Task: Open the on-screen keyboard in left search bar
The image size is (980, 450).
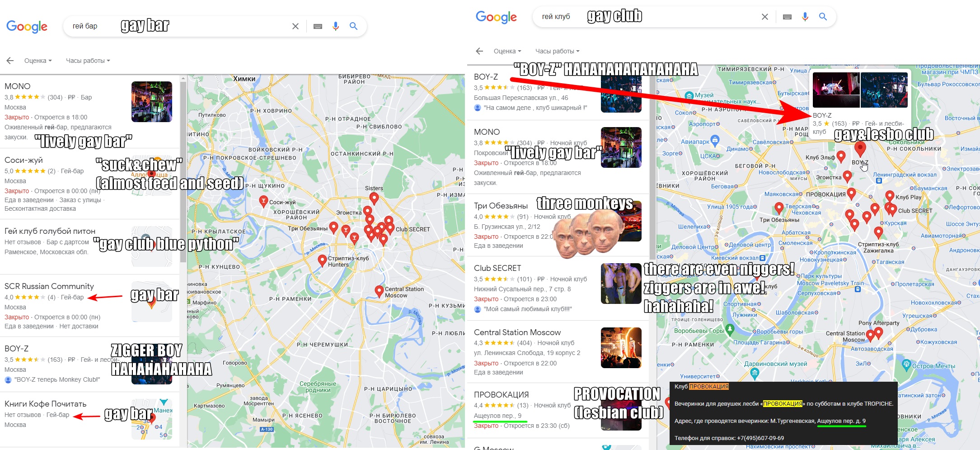Action: tap(318, 26)
